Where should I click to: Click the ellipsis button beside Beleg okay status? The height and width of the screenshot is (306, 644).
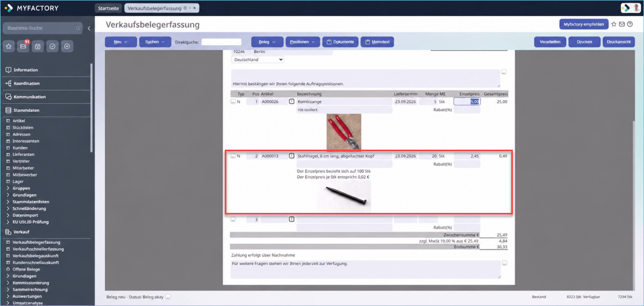168,297
